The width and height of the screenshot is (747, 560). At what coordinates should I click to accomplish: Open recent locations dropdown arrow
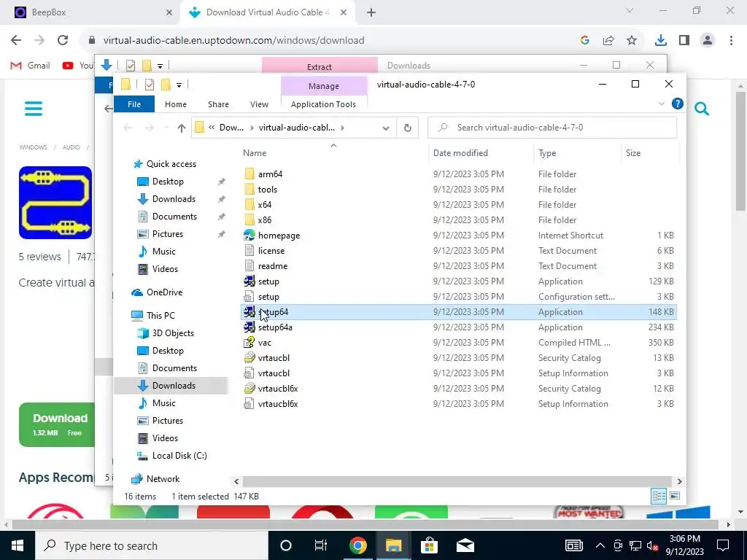tap(166, 128)
